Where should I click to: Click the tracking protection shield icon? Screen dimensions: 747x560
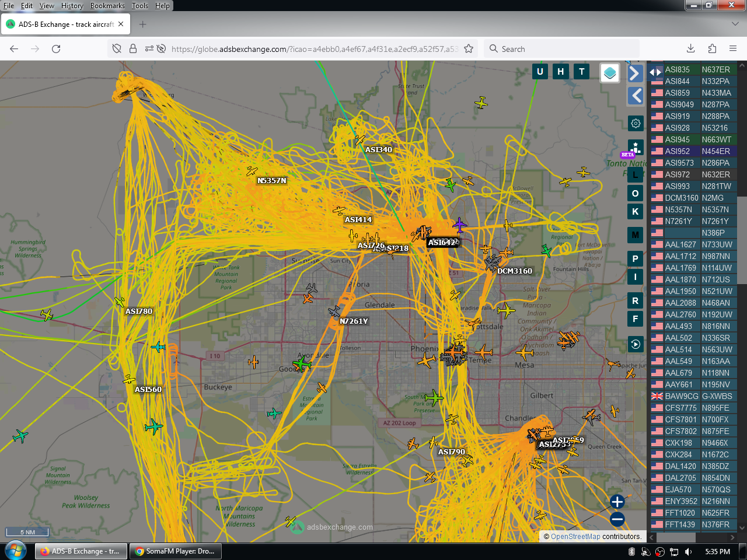117,49
